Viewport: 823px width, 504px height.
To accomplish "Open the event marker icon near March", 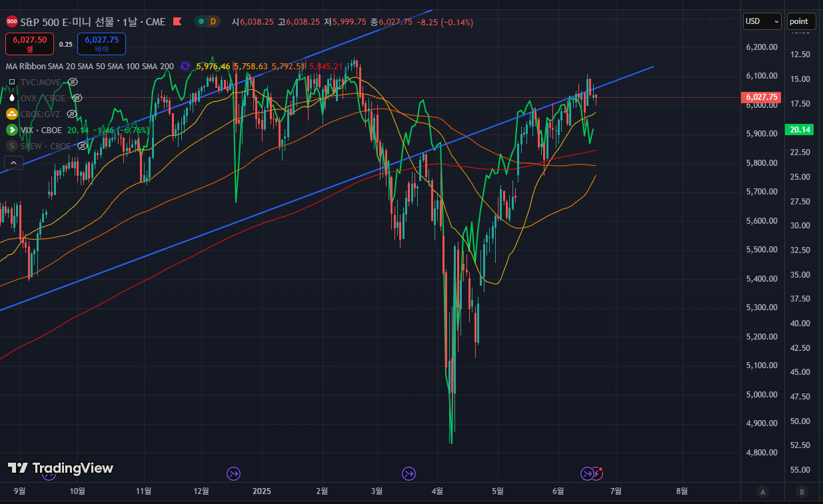I will [409, 473].
